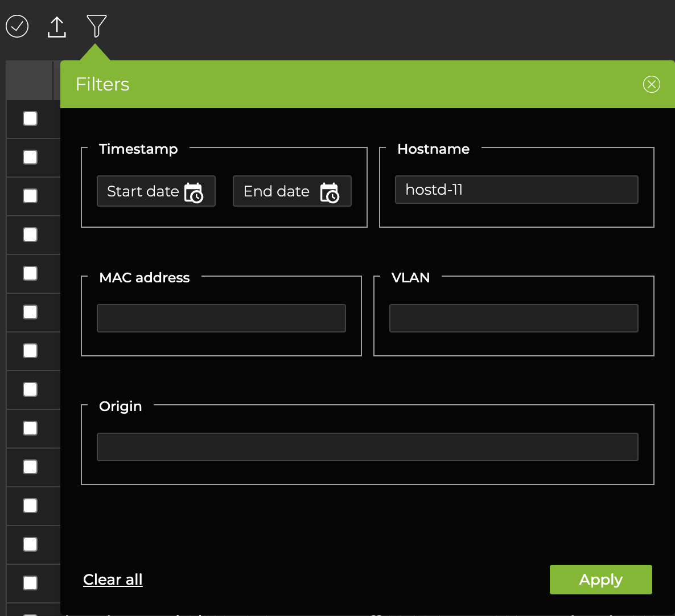
Task: Open the filter icon in the toolbar
Action: 97,25
